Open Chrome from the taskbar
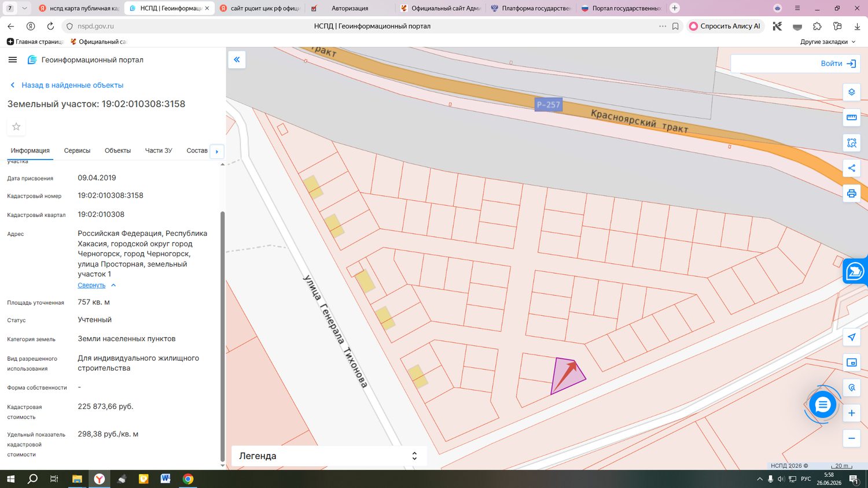 pyautogui.click(x=187, y=479)
